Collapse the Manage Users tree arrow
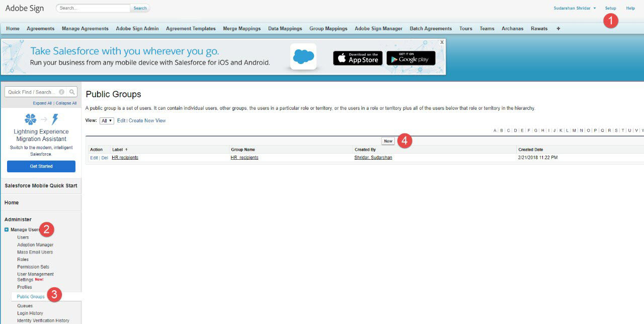This screenshot has height=324, width=644. tap(7, 230)
